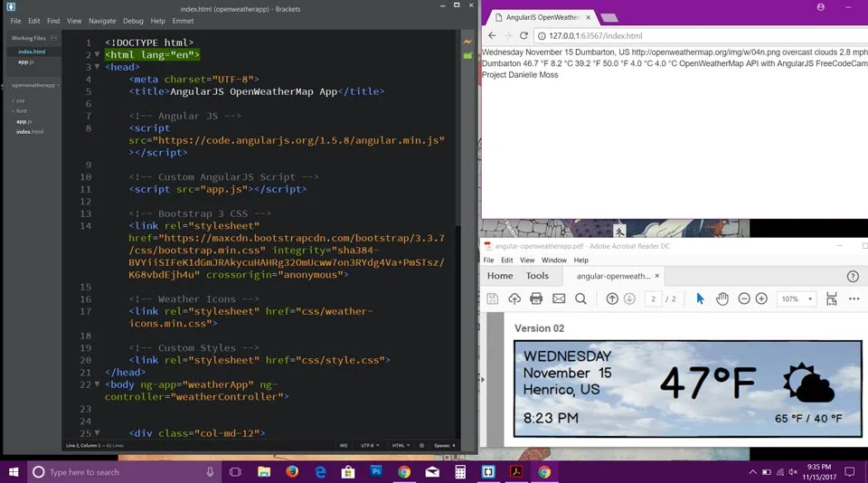868x483 pixels.
Task: Open index.html in the openweatherapp project tree
Action: coord(29,132)
